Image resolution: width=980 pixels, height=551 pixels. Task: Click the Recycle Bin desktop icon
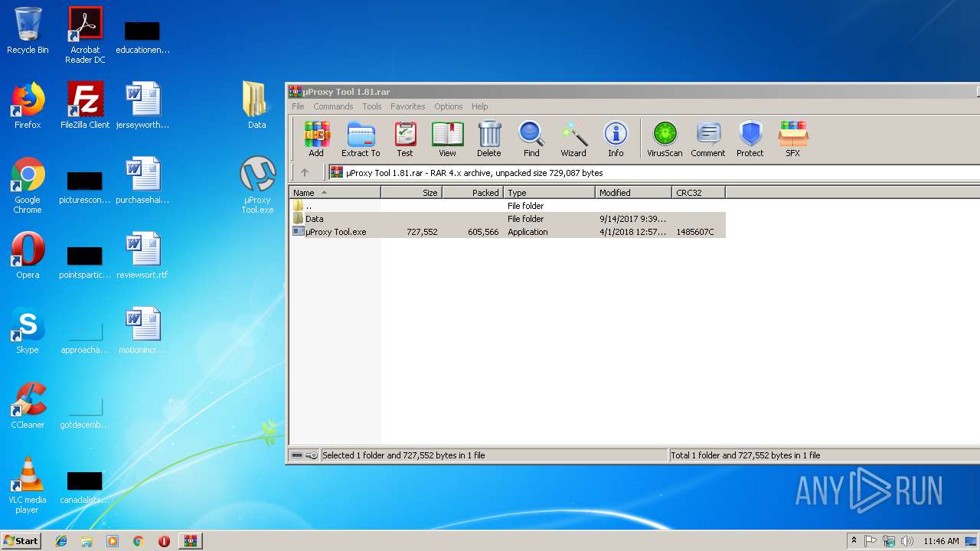(28, 31)
